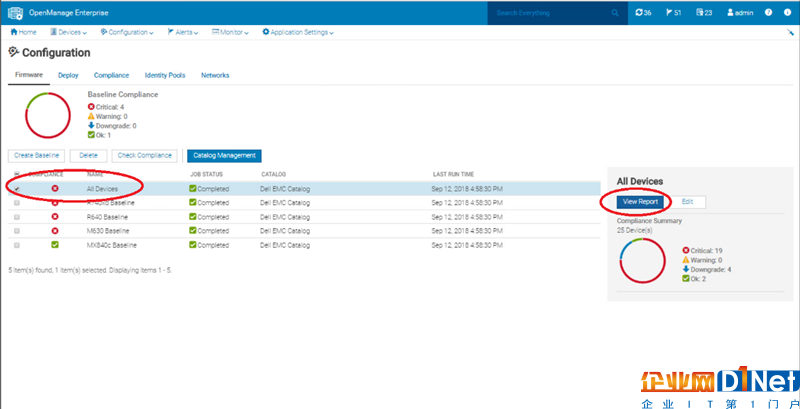Click the Completed status icon for All Devices

[x=193, y=189]
